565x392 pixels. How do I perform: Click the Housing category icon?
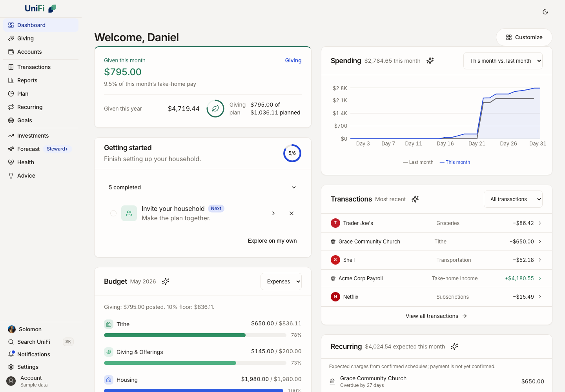109,380
